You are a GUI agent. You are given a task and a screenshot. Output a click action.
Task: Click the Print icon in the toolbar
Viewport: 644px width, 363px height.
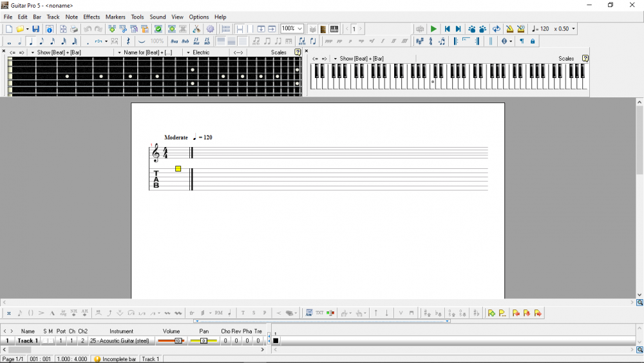pos(74,29)
